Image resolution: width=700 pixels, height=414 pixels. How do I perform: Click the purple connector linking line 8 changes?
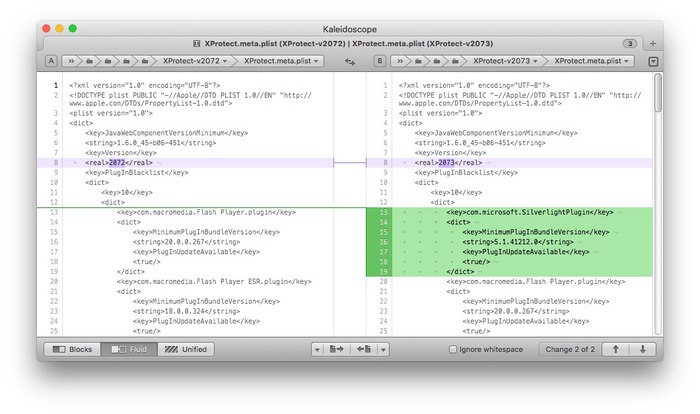350,163
